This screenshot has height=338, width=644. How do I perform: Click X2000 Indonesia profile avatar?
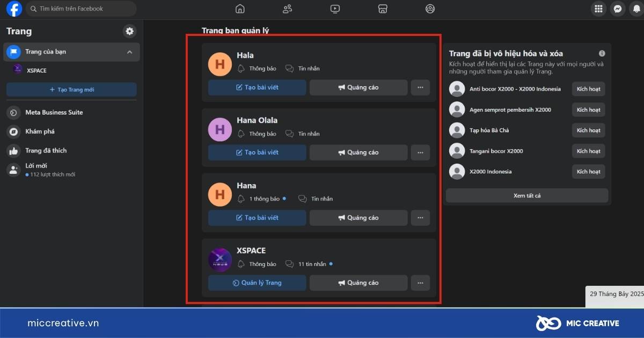pos(457,172)
